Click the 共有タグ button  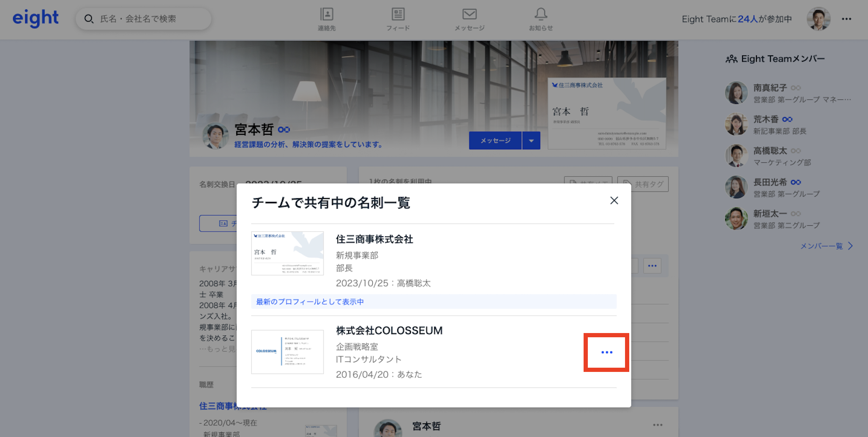(643, 184)
